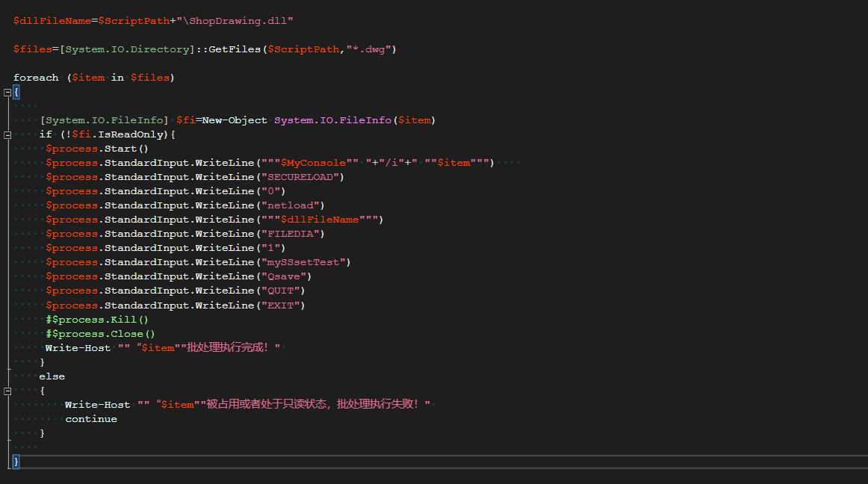Click the commented #$process.Close() line

tap(100, 334)
